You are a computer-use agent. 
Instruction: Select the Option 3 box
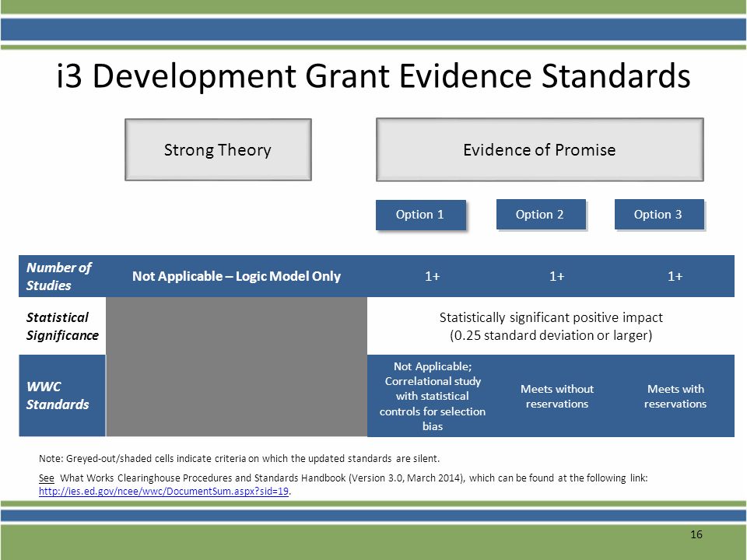click(x=659, y=215)
